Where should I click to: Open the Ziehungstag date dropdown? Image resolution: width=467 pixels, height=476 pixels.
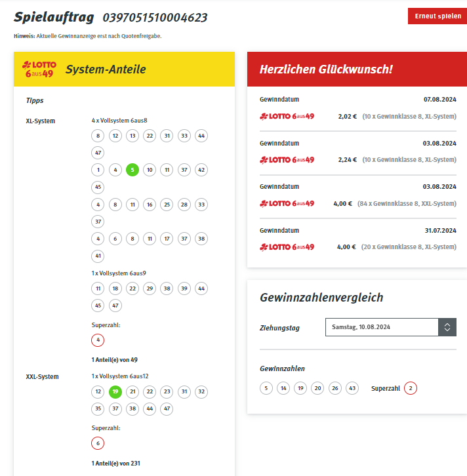point(390,327)
